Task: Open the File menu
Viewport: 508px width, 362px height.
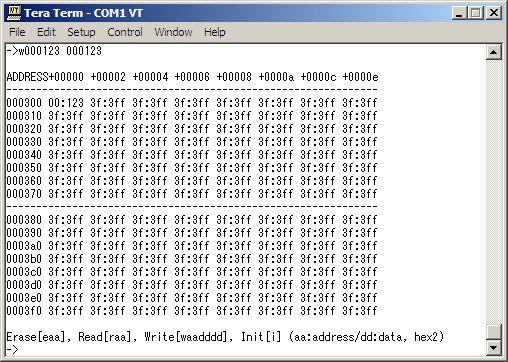Action: coord(17,32)
